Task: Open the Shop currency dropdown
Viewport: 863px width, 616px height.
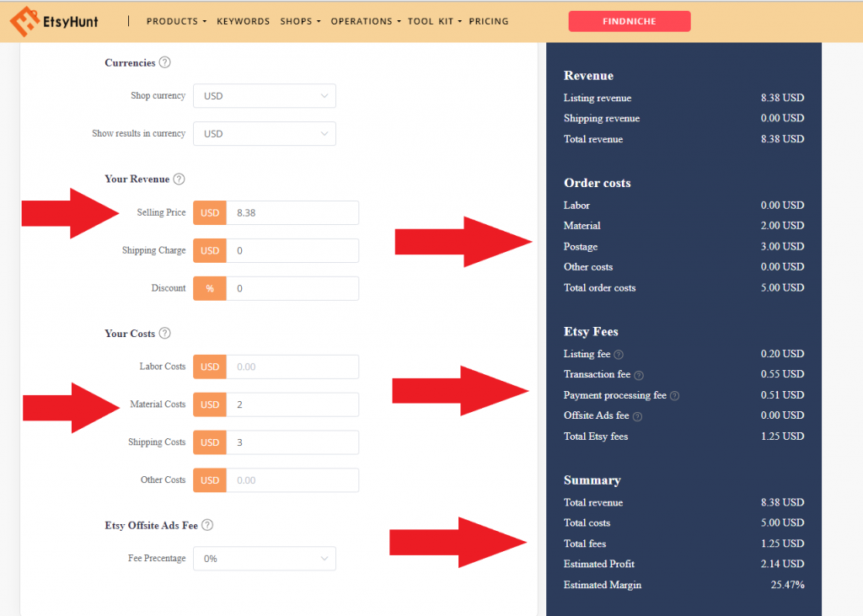Action: 264,96
